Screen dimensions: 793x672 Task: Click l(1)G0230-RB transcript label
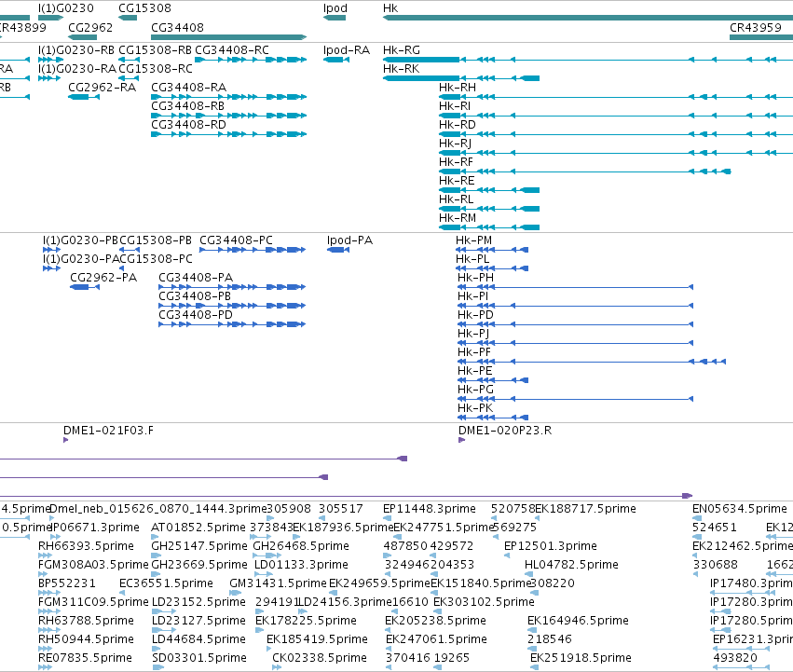[76, 50]
